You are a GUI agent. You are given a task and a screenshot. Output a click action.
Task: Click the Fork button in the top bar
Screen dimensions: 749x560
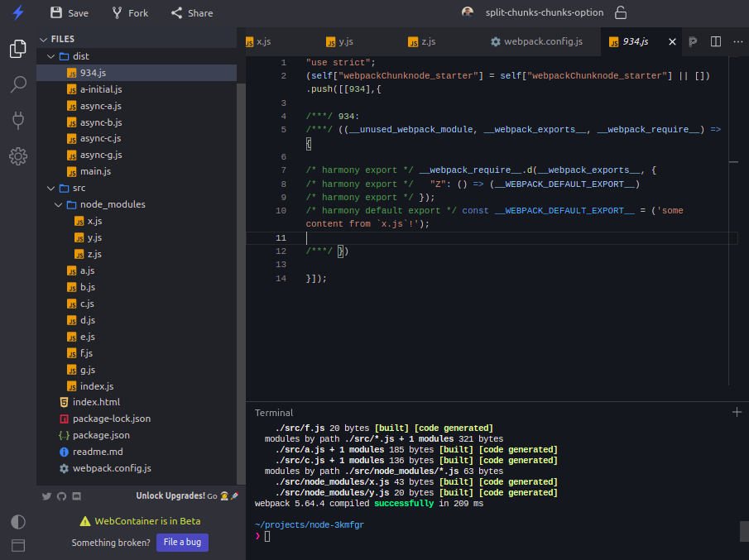click(129, 12)
